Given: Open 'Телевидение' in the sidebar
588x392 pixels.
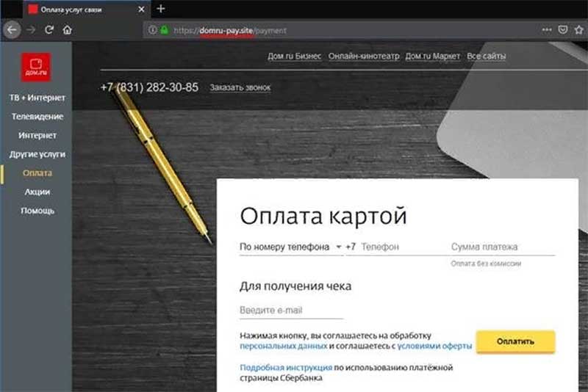Looking at the screenshot, I should (x=37, y=117).
